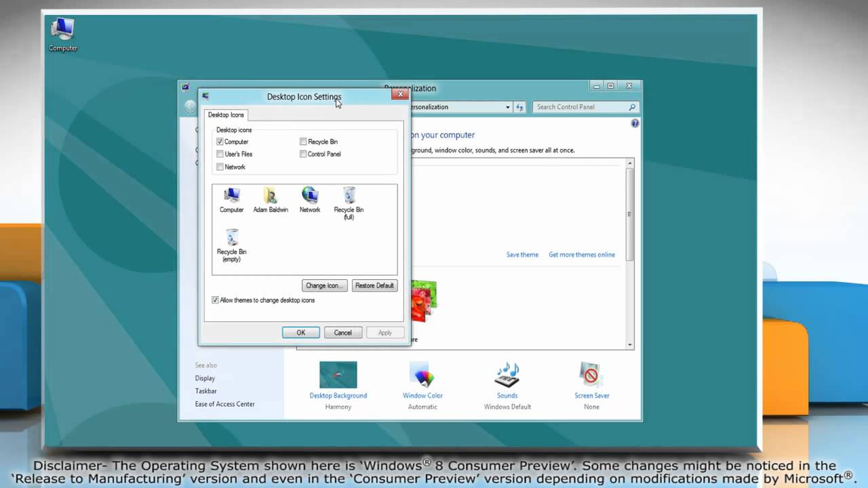Click the themes list scrollbar down arrow

(x=630, y=345)
